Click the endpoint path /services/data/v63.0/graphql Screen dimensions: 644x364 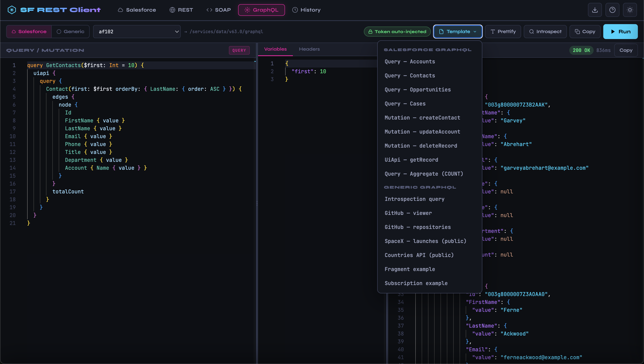(x=226, y=32)
